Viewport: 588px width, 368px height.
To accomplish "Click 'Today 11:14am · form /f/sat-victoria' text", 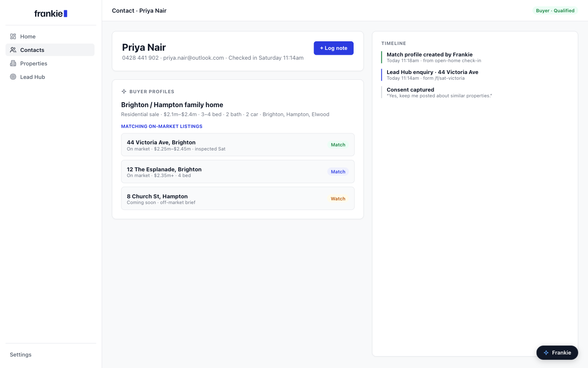I will (x=425, y=78).
